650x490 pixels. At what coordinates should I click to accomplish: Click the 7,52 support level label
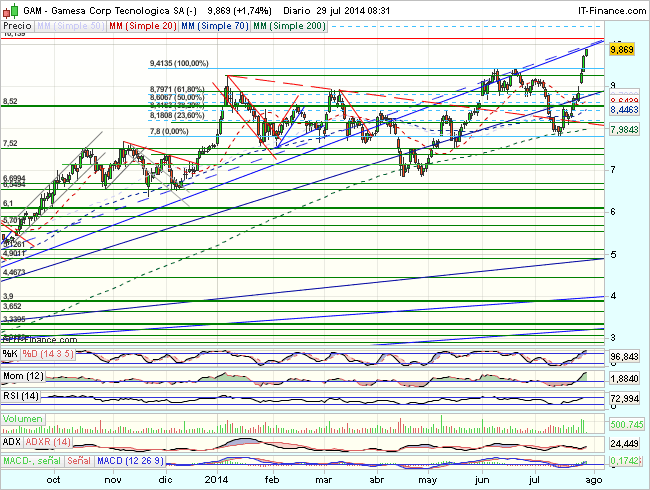[10, 143]
